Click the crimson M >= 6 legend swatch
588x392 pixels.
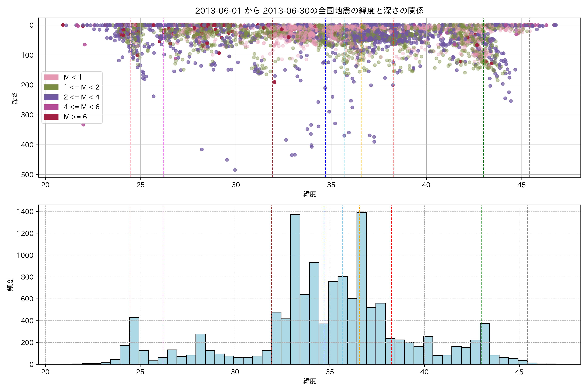[x=51, y=117]
